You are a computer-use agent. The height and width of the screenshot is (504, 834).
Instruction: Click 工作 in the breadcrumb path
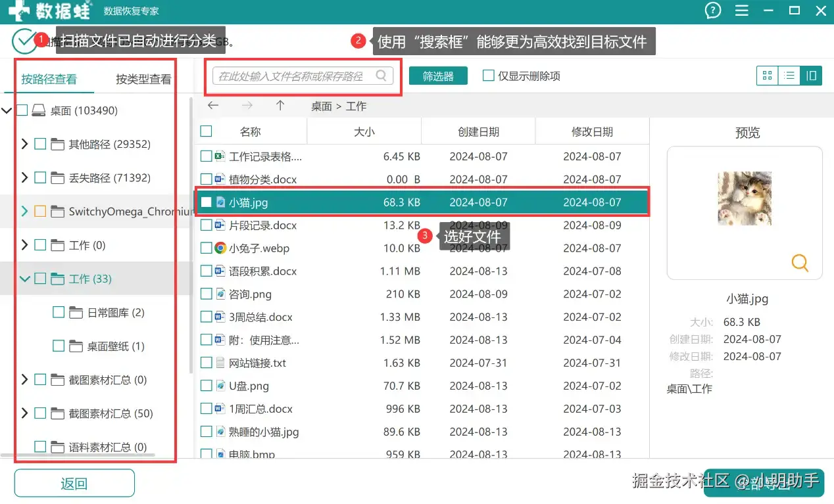pyautogui.click(x=356, y=106)
